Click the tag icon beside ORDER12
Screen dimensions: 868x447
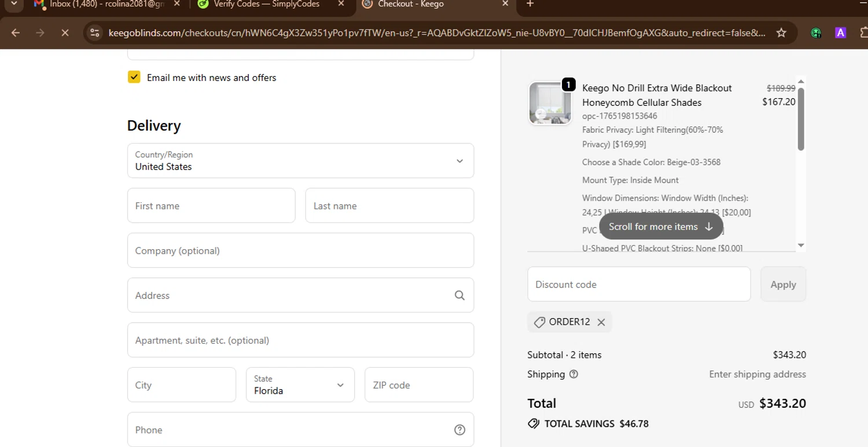539,322
